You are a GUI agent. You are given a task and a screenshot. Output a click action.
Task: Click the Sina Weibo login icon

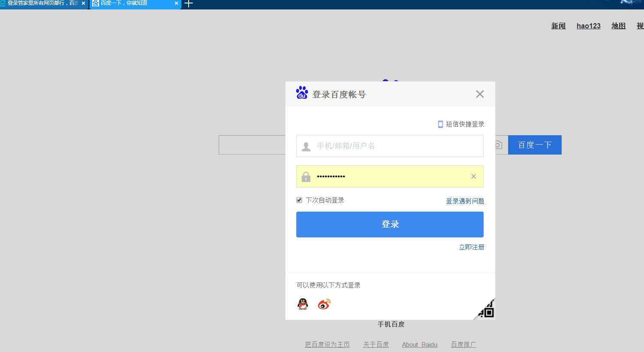coord(324,304)
